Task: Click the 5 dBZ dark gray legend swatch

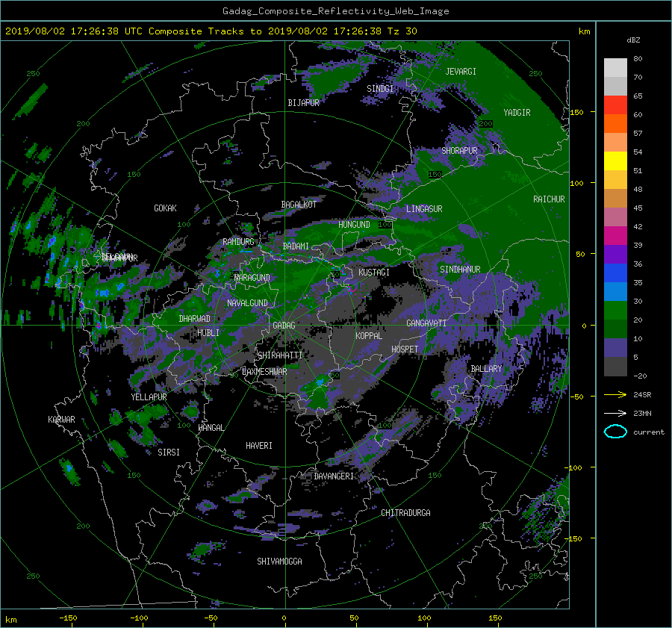Action: pyautogui.click(x=615, y=366)
